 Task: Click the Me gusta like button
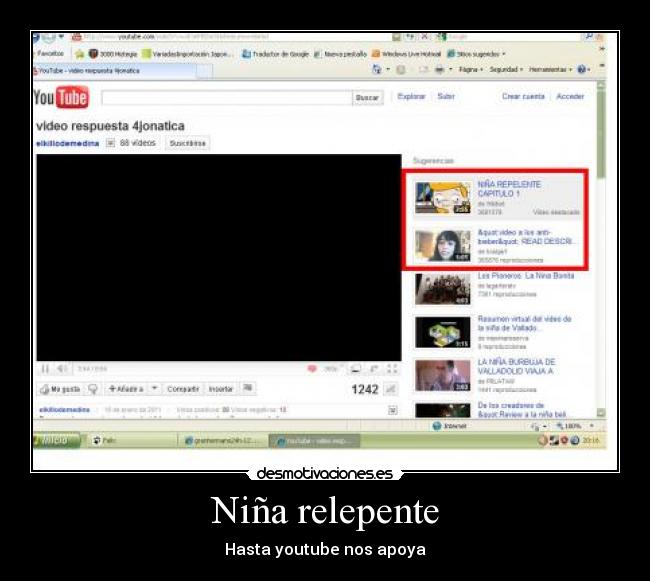pyautogui.click(x=60, y=389)
